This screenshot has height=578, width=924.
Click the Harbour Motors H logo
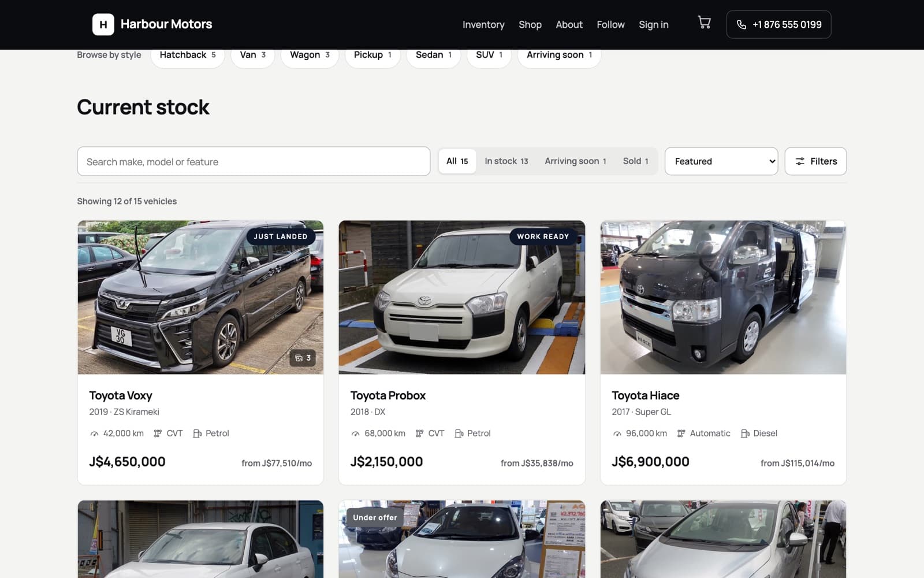103,24
